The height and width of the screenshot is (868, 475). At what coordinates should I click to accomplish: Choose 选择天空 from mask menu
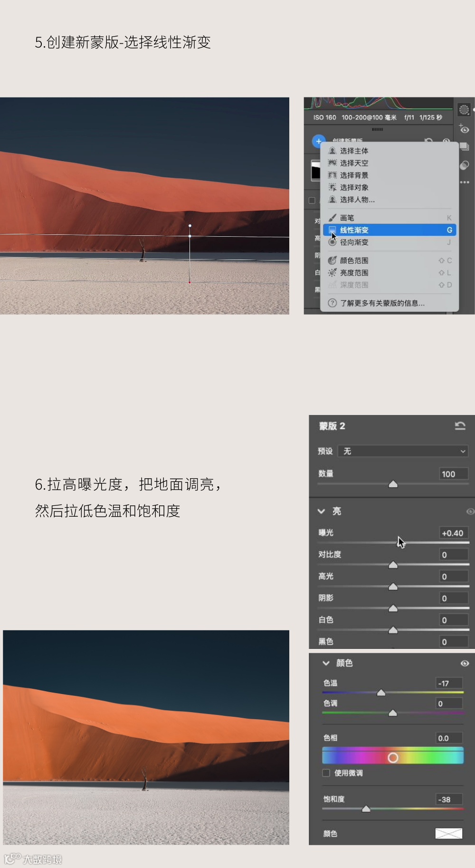(x=389, y=163)
